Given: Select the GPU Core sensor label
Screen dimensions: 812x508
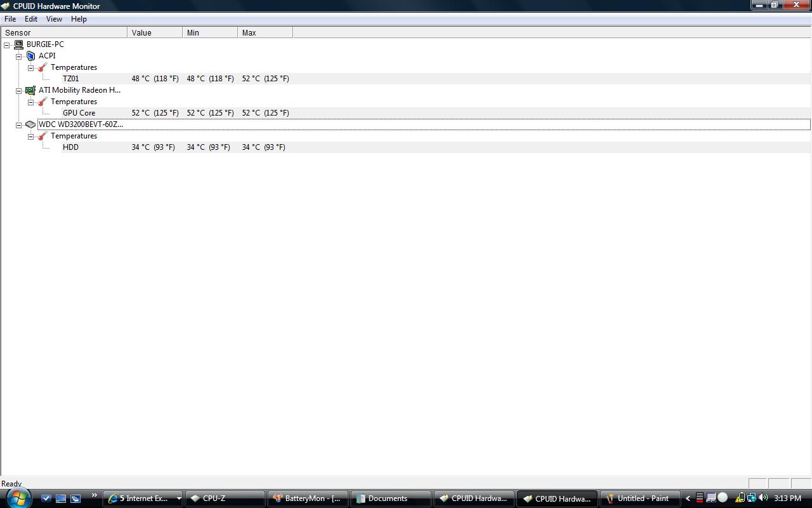Looking at the screenshot, I should pyautogui.click(x=79, y=113).
